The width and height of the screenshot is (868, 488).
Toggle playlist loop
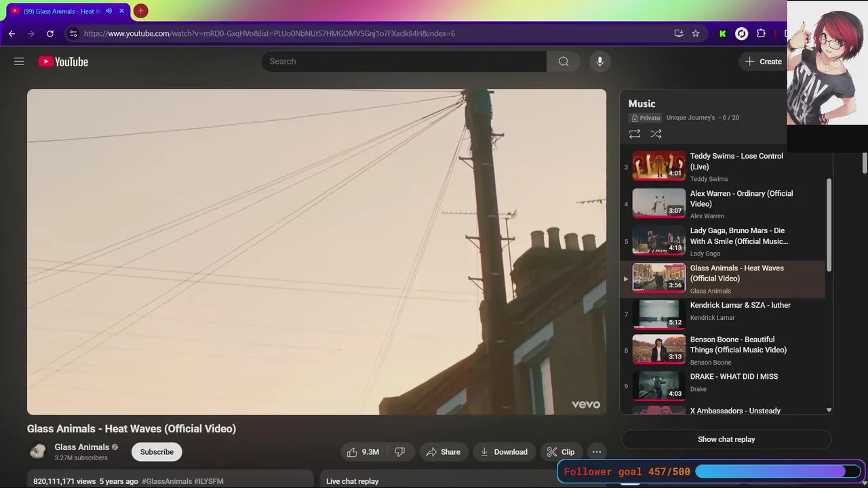pyautogui.click(x=635, y=134)
